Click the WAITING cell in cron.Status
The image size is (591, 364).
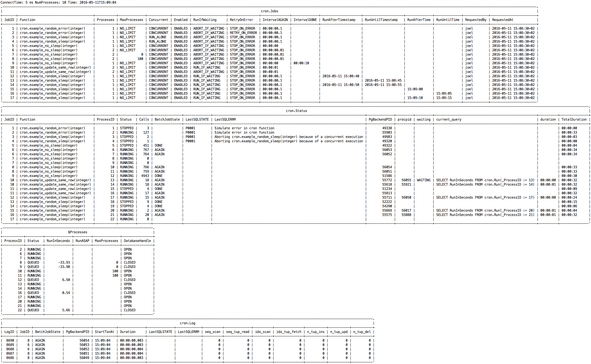coord(423,180)
